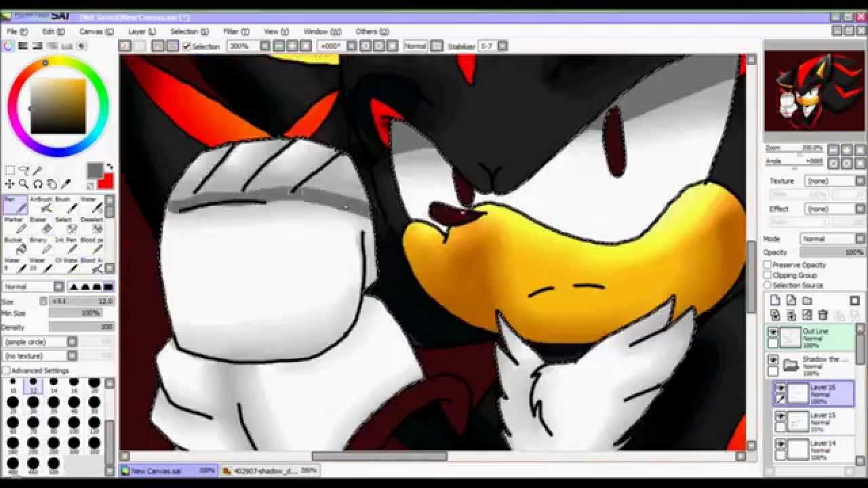Open the Texture dropdown
This screenshot has width=868, height=488.
tap(834, 181)
